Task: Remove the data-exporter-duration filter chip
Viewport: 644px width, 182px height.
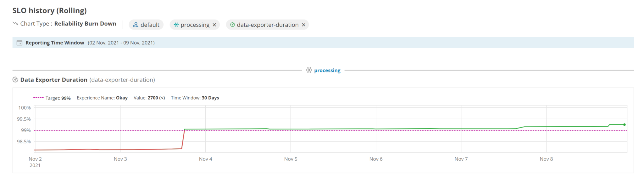Action: [x=303, y=25]
